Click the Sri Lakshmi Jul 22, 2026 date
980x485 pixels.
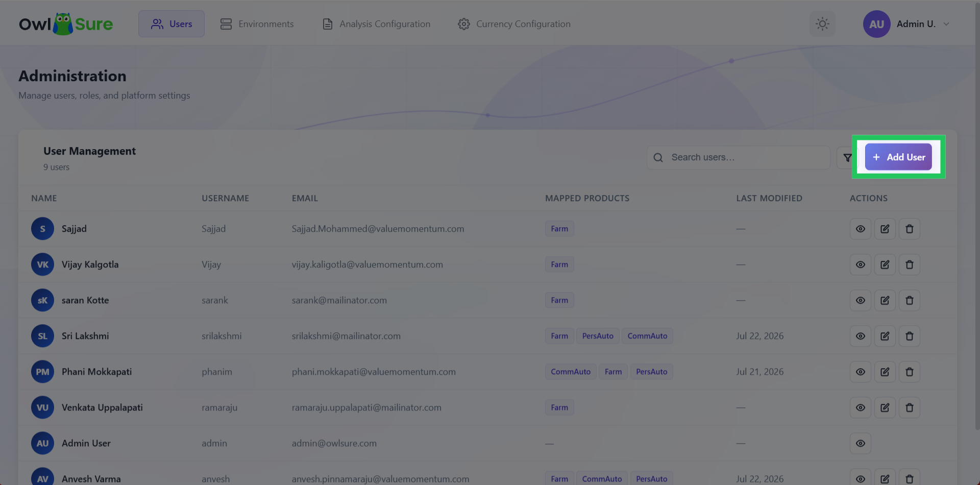(759, 336)
